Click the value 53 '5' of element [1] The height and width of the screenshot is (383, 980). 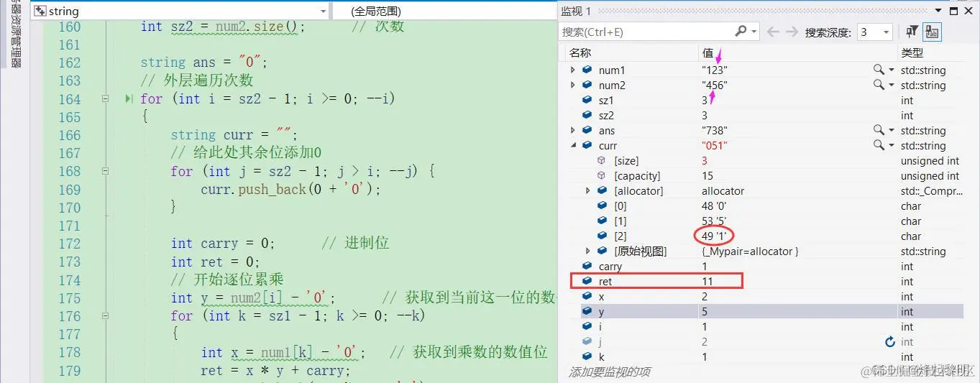click(x=715, y=221)
